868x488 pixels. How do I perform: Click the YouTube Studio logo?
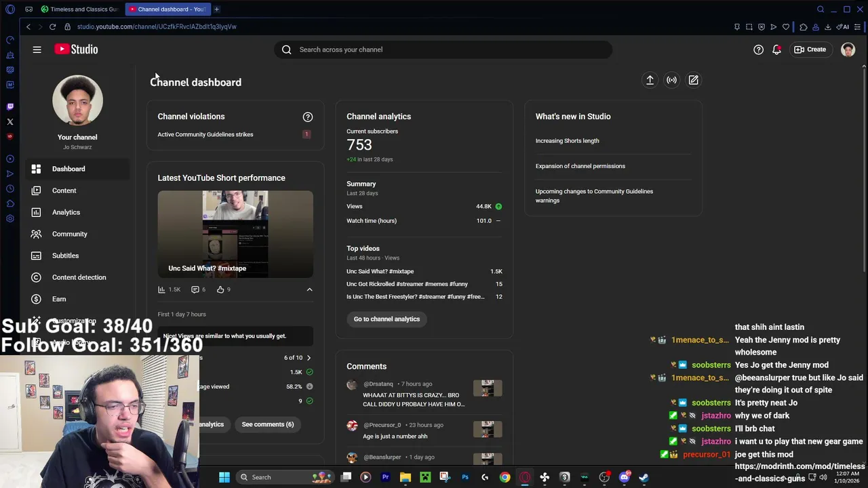point(76,49)
